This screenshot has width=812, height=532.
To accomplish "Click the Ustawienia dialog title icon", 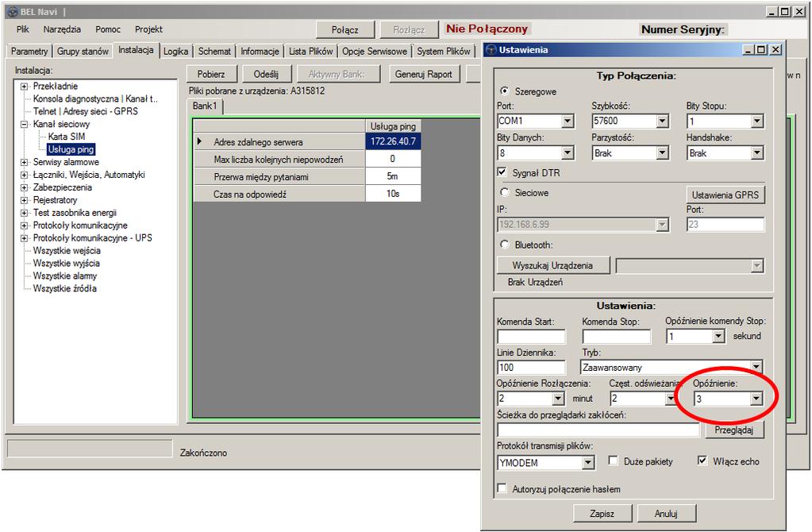I will [x=491, y=50].
